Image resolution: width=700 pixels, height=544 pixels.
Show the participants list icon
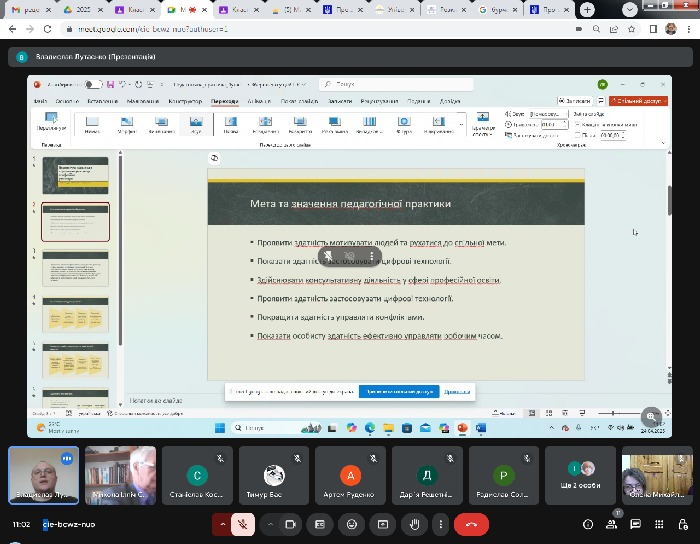click(613, 523)
